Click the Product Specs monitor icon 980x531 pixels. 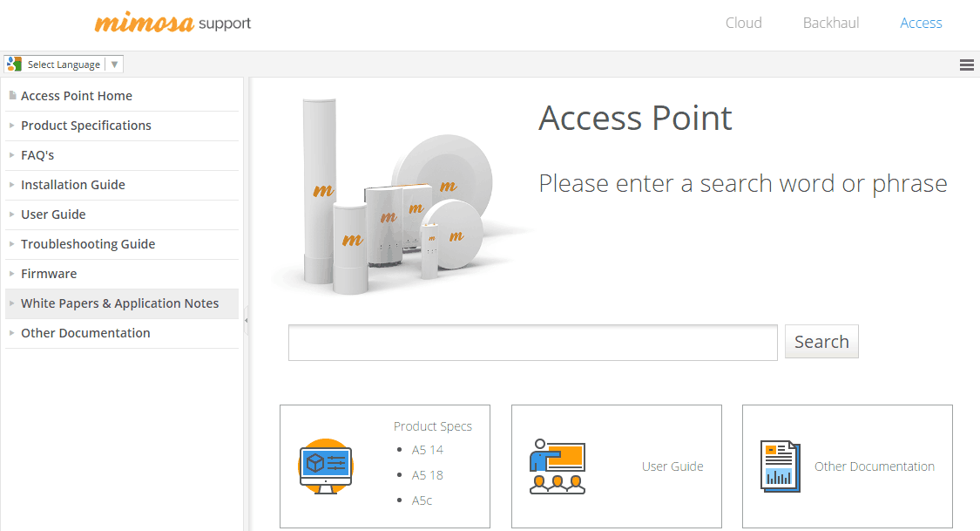(326, 466)
